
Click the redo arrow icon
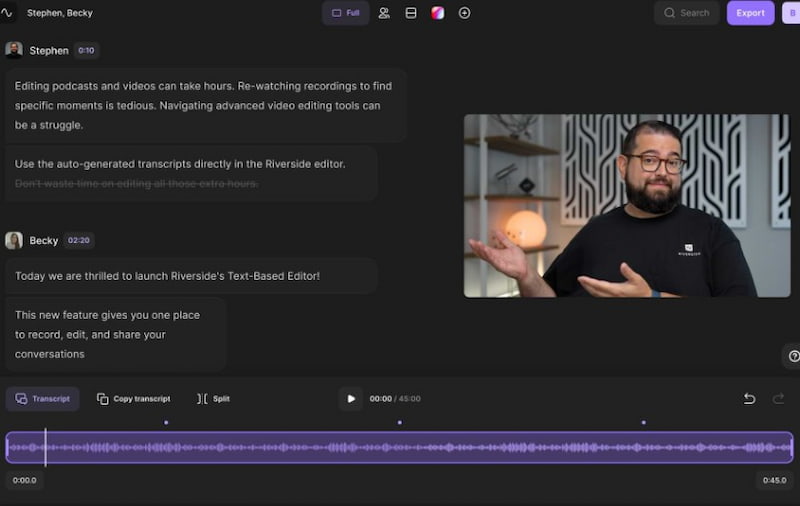[778, 399]
